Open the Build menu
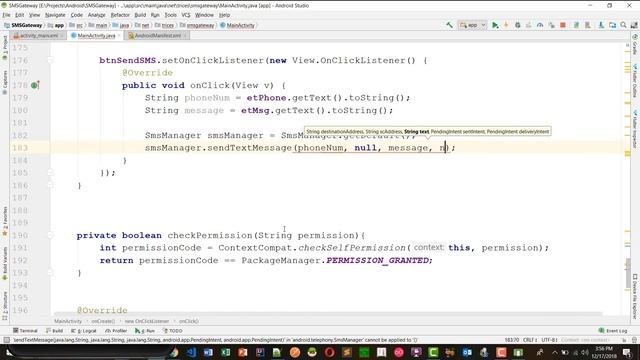640x360 pixels. (140, 15)
